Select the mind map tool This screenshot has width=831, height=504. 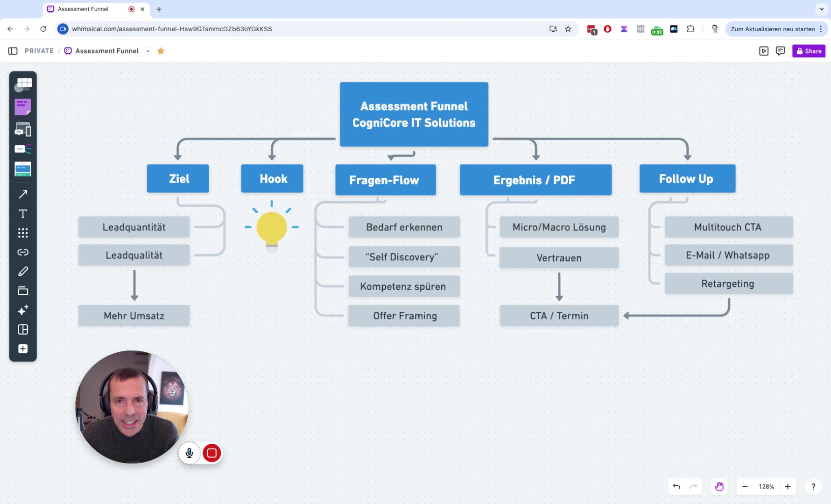(23, 149)
